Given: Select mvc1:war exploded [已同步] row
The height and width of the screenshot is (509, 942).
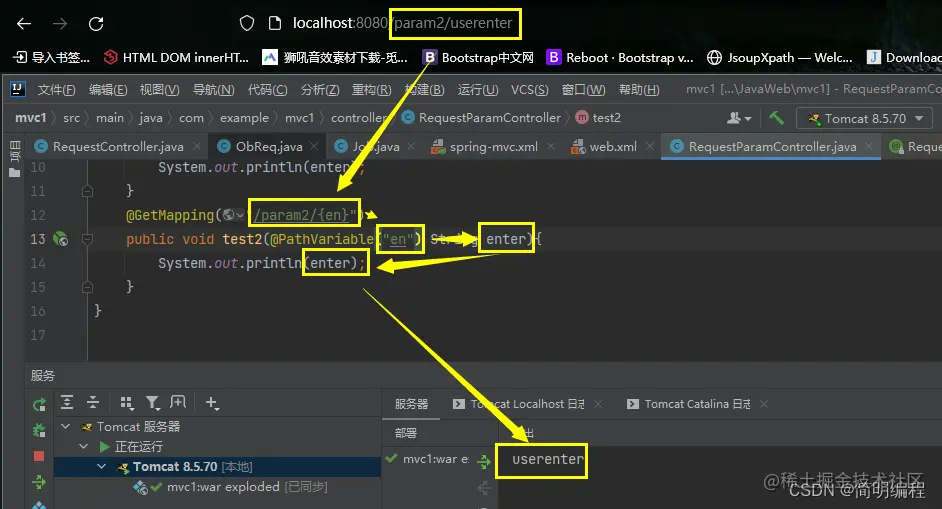Looking at the screenshot, I should [217, 487].
